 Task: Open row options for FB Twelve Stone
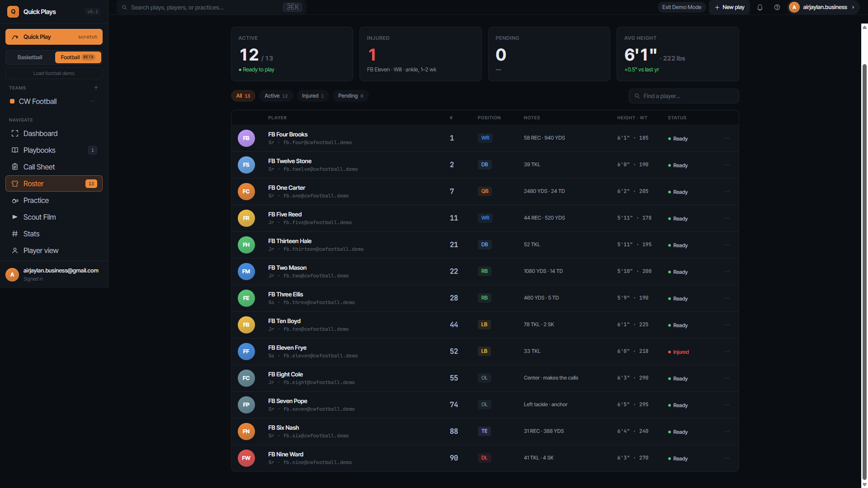pos(727,165)
